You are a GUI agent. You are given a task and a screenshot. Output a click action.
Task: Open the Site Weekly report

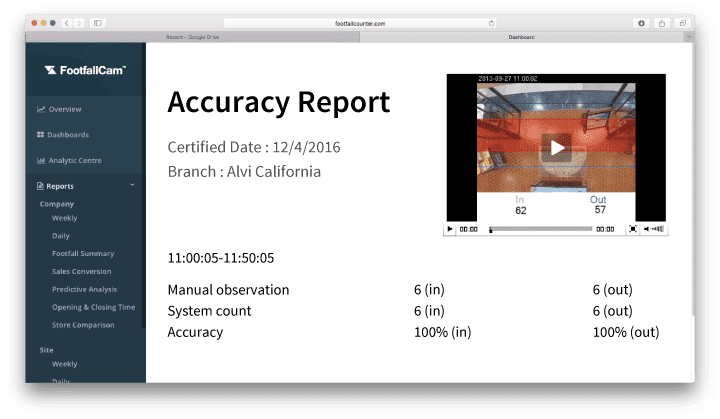coord(64,364)
